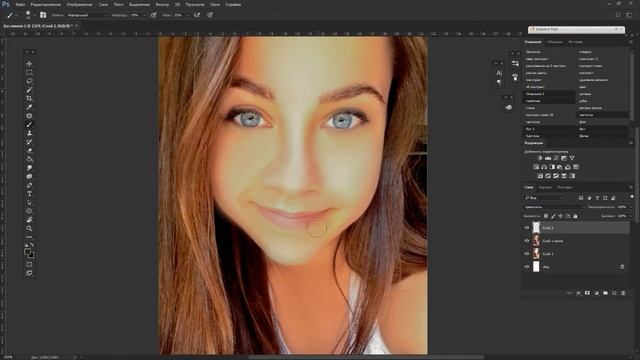Switch to the История tab

click(x=576, y=42)
